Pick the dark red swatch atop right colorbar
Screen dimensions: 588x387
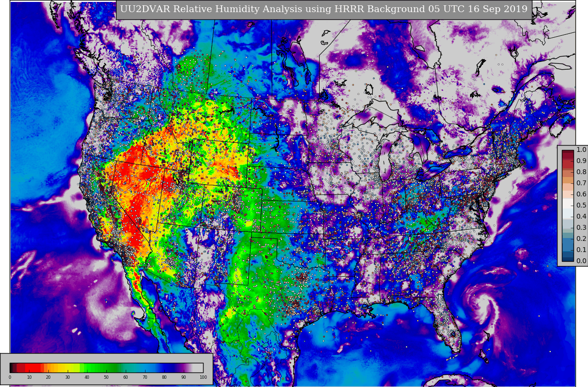click(568, 154)
